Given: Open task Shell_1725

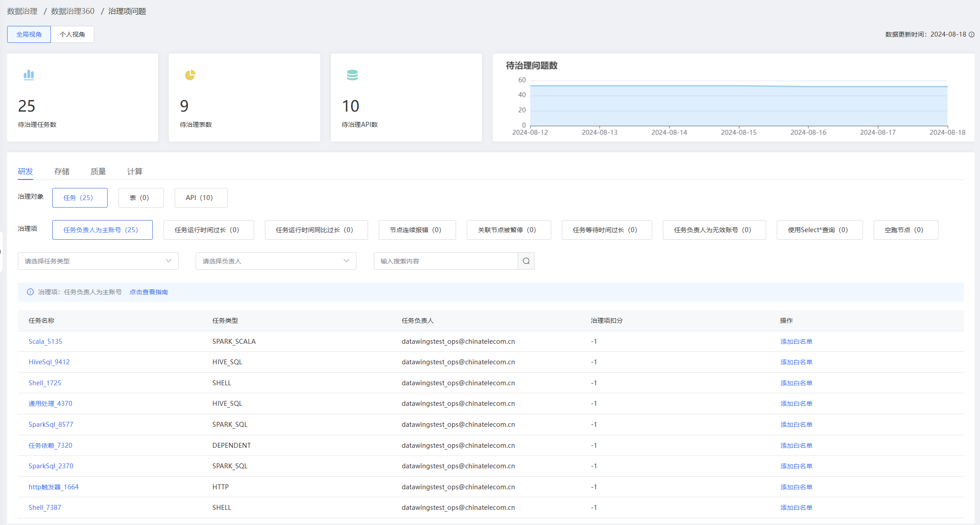Looking at the screenshot, I should click(45, 383).
